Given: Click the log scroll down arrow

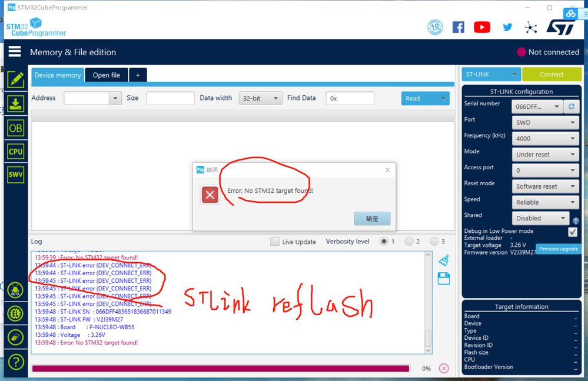Looking at the screenshot, I should click(x=428, y=350).
